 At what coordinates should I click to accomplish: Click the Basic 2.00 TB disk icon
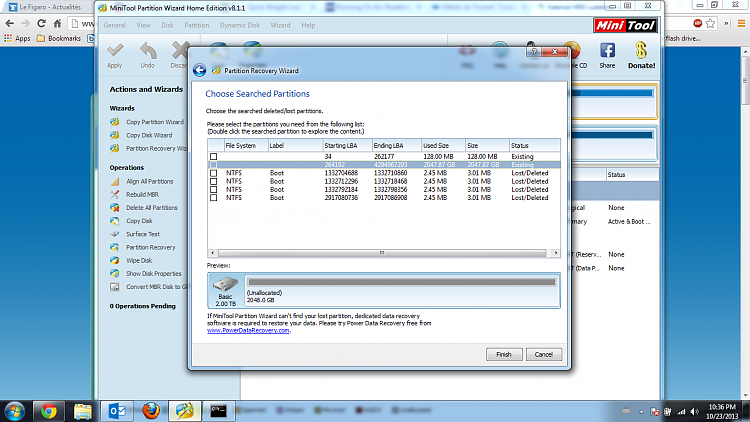coord(225,284)
